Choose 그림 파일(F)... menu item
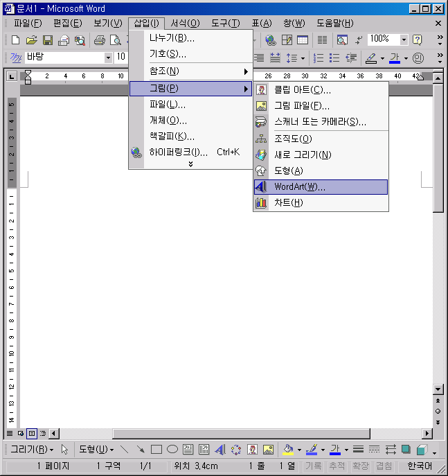448x476 pixels. [x=321, y=105]
